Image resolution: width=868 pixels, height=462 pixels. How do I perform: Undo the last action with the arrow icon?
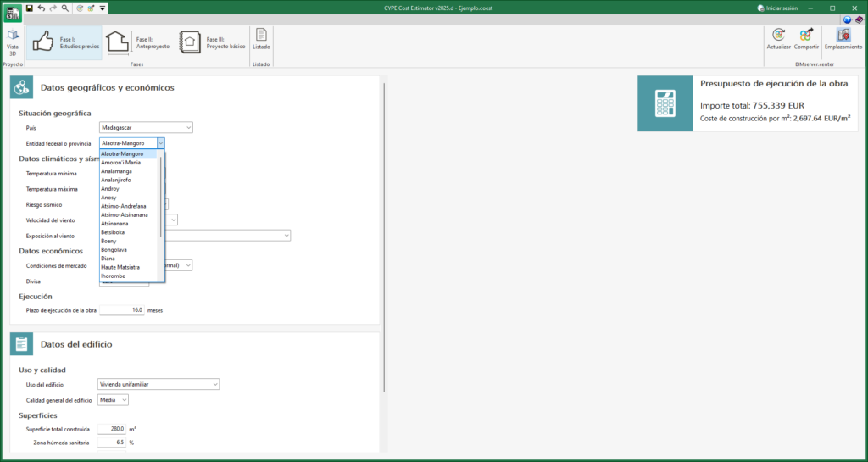pos(42,8)
